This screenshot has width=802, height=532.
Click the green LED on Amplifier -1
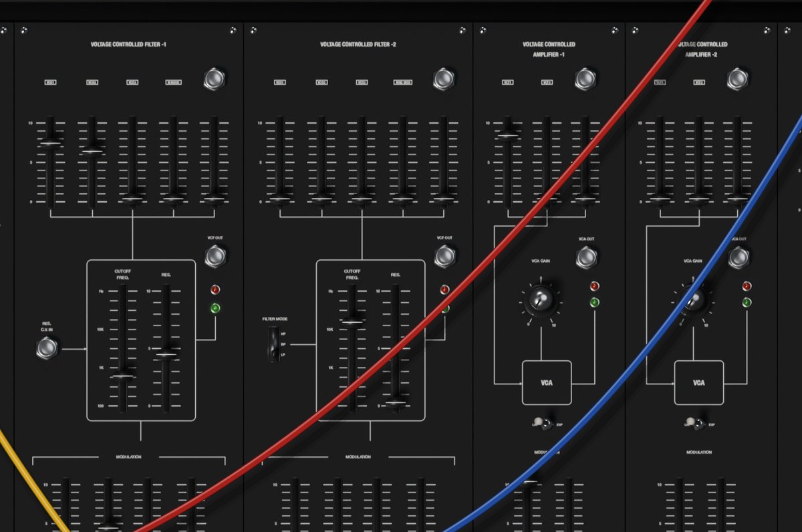tap(594, 303)
